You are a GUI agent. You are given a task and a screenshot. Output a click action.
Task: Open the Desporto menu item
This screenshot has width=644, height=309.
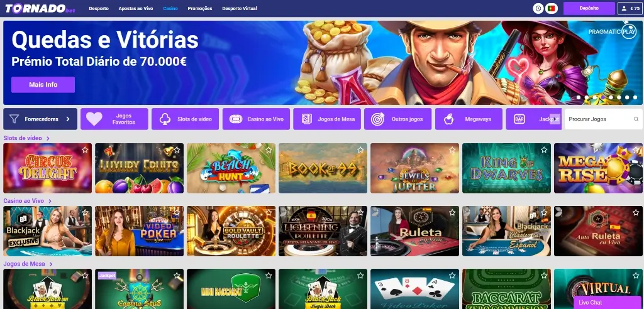[99, 8]
